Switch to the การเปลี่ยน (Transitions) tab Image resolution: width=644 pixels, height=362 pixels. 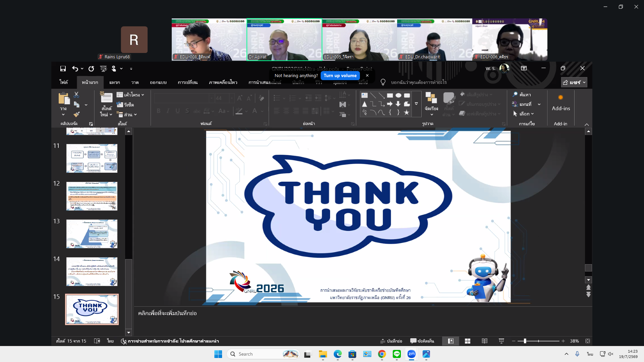click(x=187, y=82)
